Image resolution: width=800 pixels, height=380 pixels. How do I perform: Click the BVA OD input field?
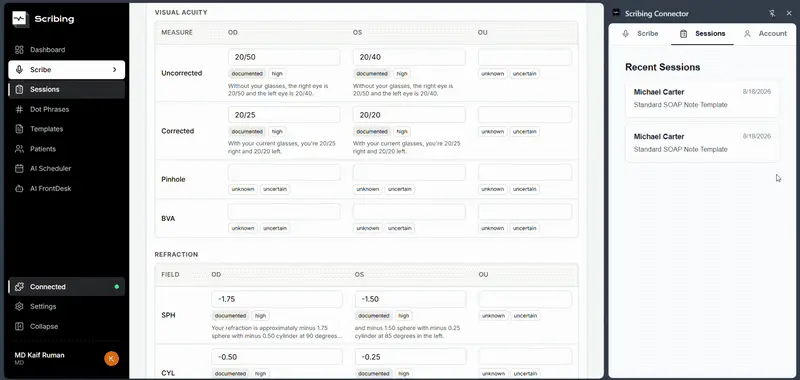tap(284, 212)
